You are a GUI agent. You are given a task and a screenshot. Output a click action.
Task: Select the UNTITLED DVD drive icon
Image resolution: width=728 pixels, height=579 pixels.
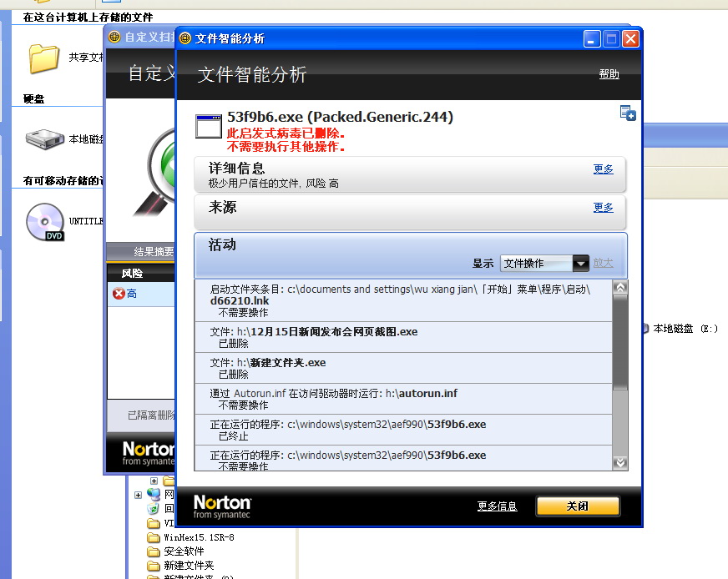(x=45, y=222)
